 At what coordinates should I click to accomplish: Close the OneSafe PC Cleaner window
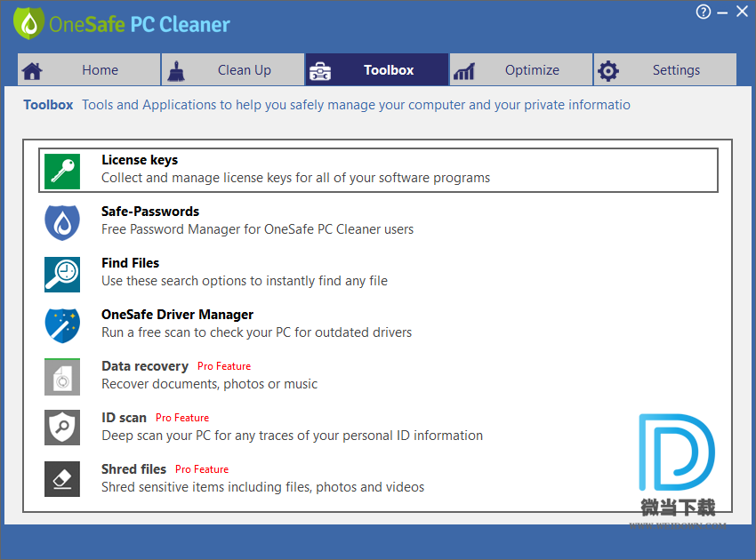[x=742, y=11]
